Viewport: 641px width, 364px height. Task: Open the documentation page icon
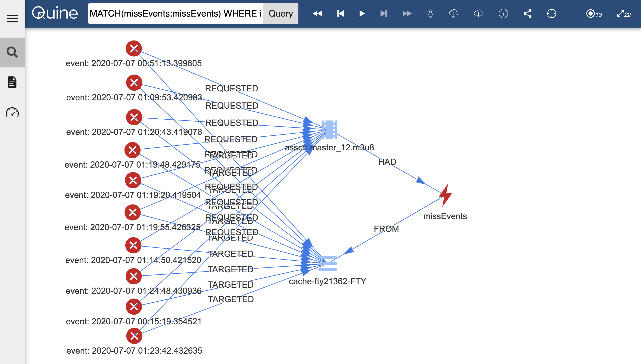12,82
